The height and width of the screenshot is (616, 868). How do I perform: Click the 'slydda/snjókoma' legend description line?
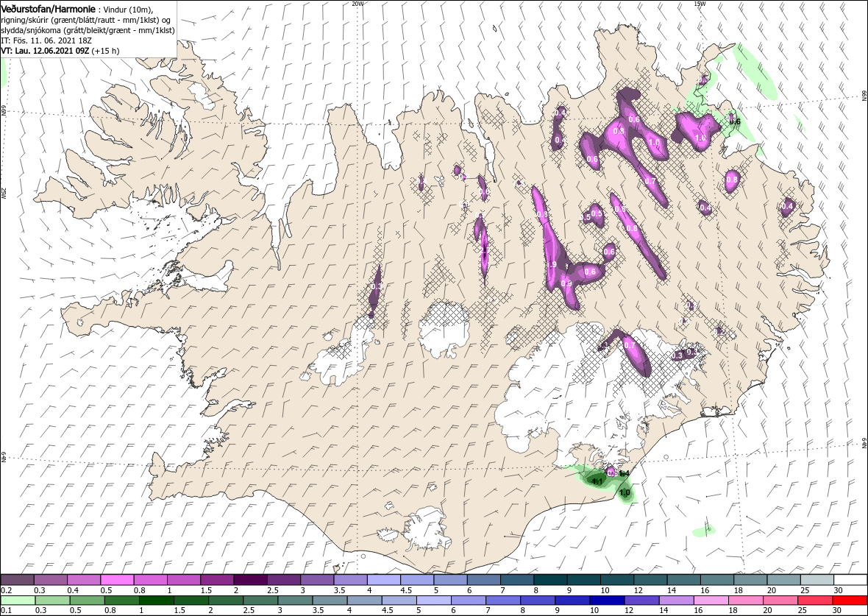point(88,30)
